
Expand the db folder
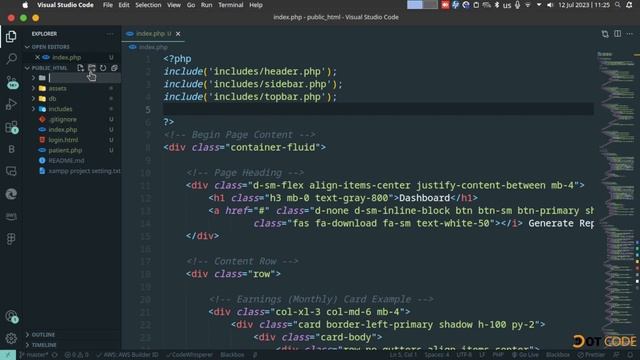52,98
